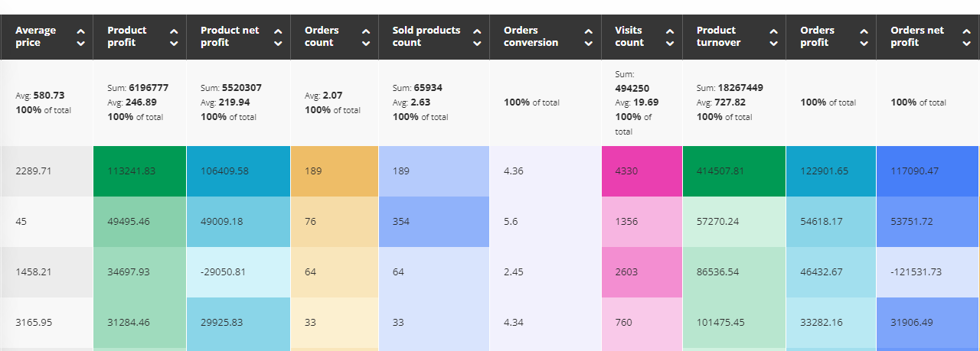Select the Orders conversion column header label
The height and width of the screenshot is (351, 980).
coord(531,37)
